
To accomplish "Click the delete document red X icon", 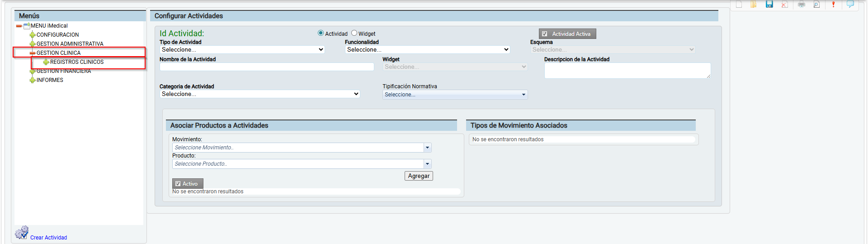I will [x=784, y=5].
